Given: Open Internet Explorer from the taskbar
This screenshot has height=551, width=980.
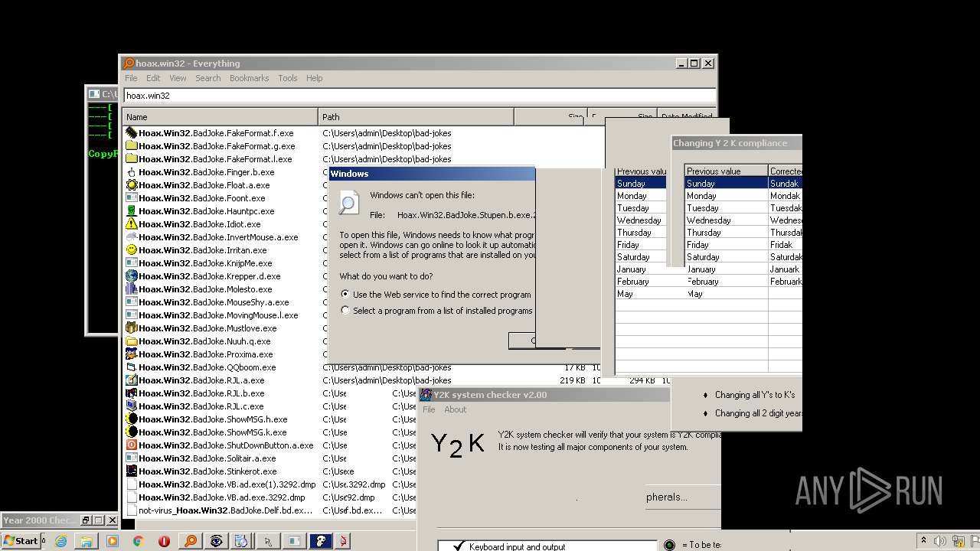Looking at the screenshot, I should (60, 541).
